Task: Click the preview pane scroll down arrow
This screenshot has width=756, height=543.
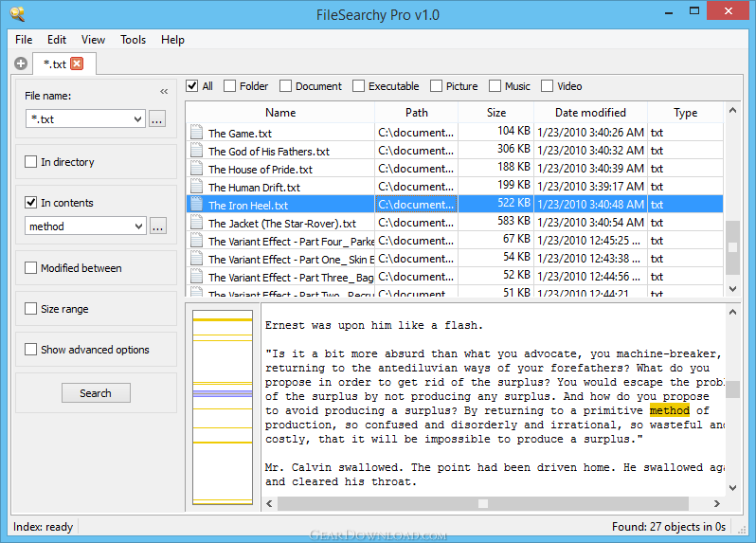Action: click(x=733, y=487)
